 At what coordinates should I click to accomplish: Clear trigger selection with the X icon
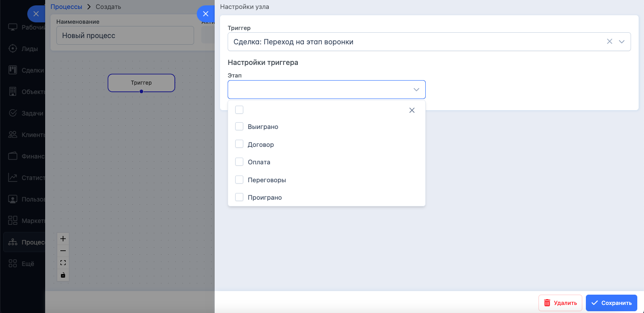(610, 42)
